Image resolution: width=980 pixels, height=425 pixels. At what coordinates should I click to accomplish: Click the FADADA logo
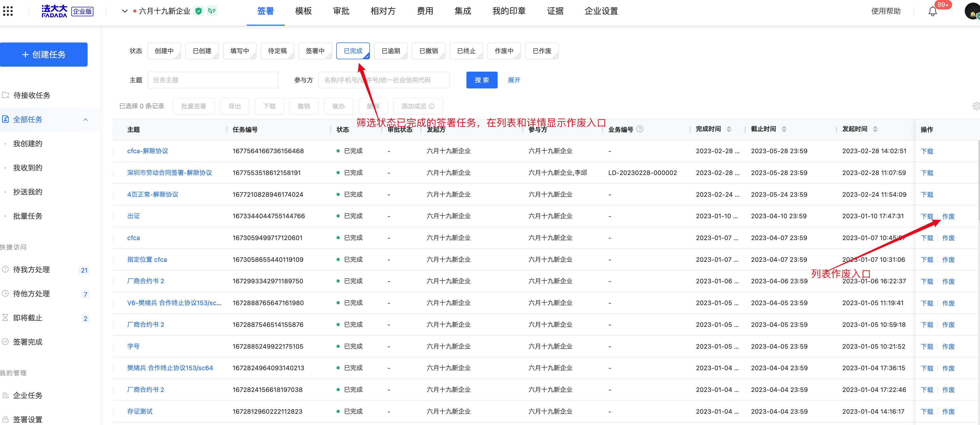[x=54, y=11]
